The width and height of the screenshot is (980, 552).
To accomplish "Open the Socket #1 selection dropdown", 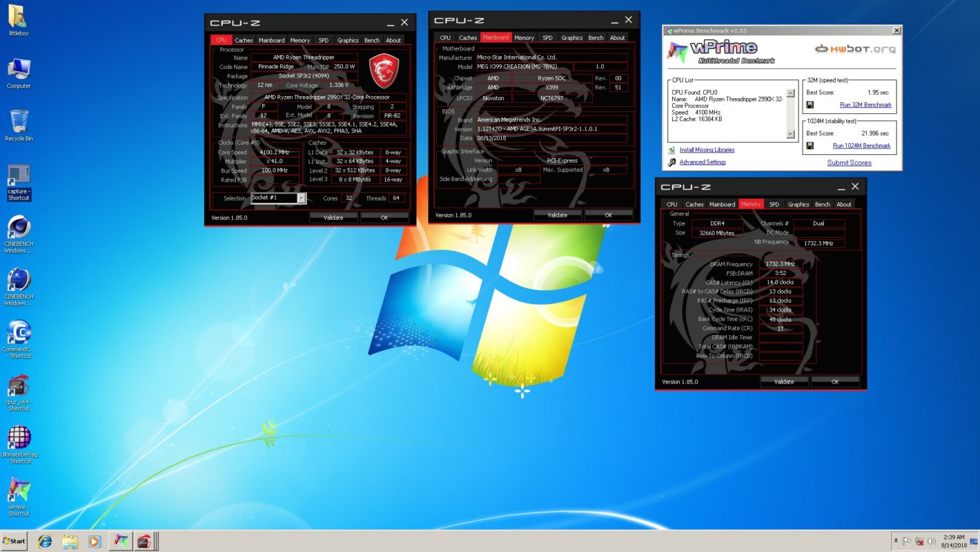I will click(301, 198).
